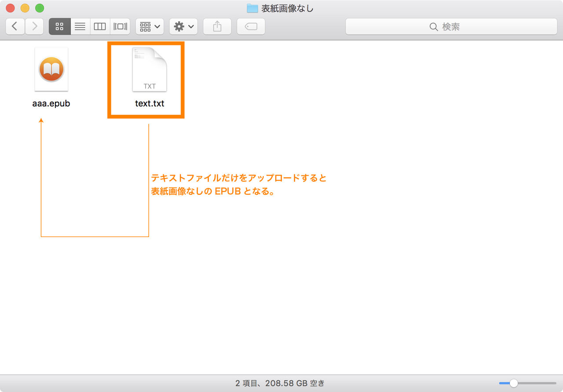Switch to column view
The width and height of the screenshot is (563, 392).
pyautogui.click(x=100, y=26)
